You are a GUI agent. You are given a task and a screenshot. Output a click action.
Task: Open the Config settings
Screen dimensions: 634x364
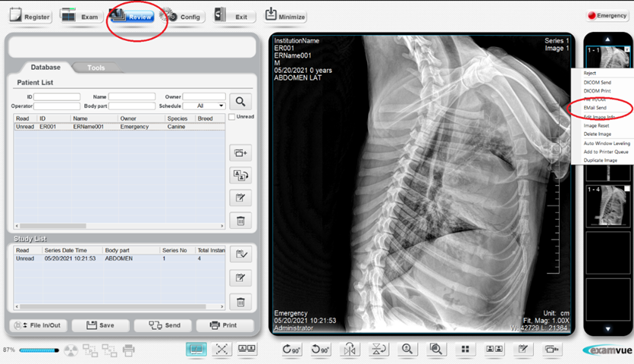tap(182, 17)
